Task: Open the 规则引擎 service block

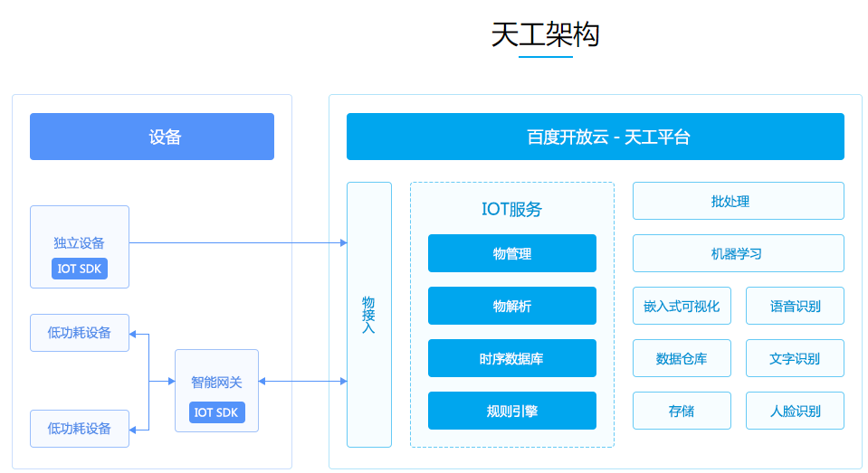Action: [512, 411]
